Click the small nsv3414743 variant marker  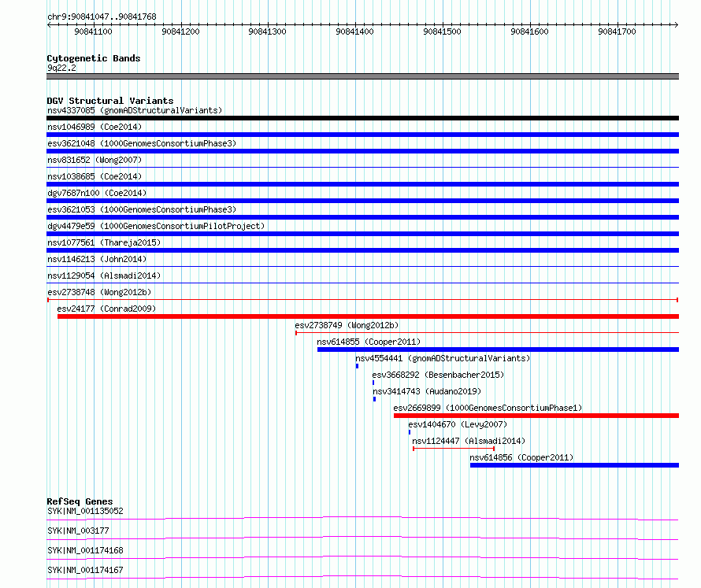point(375,399)
